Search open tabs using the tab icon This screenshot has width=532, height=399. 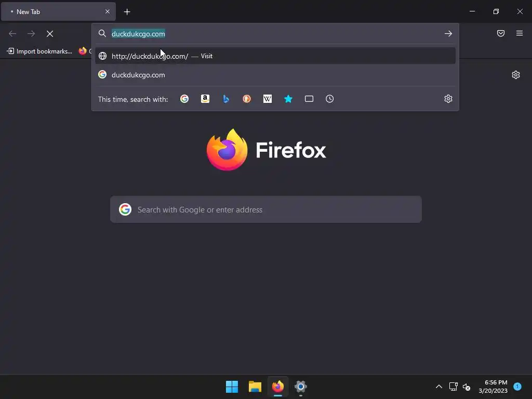(309, 99)
